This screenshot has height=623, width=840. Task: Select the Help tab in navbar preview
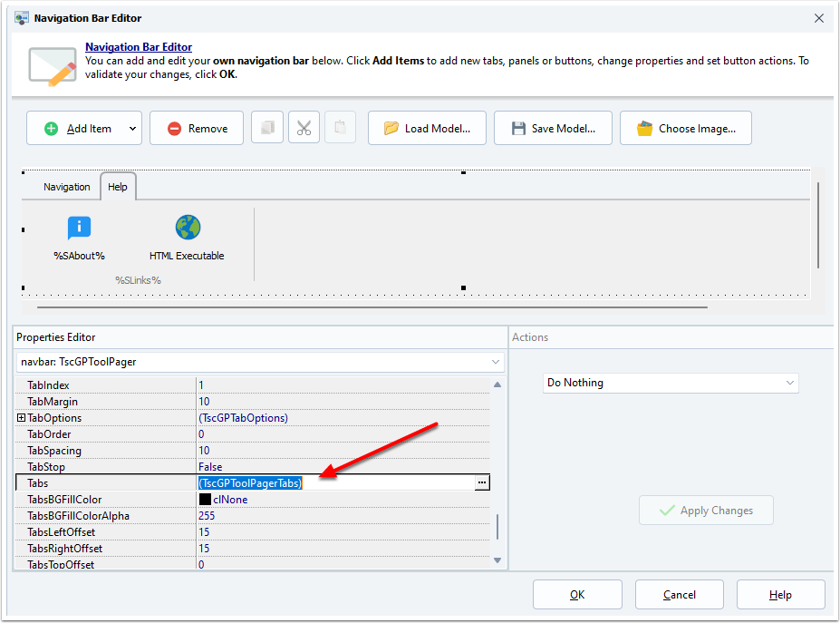pos(118,187)
